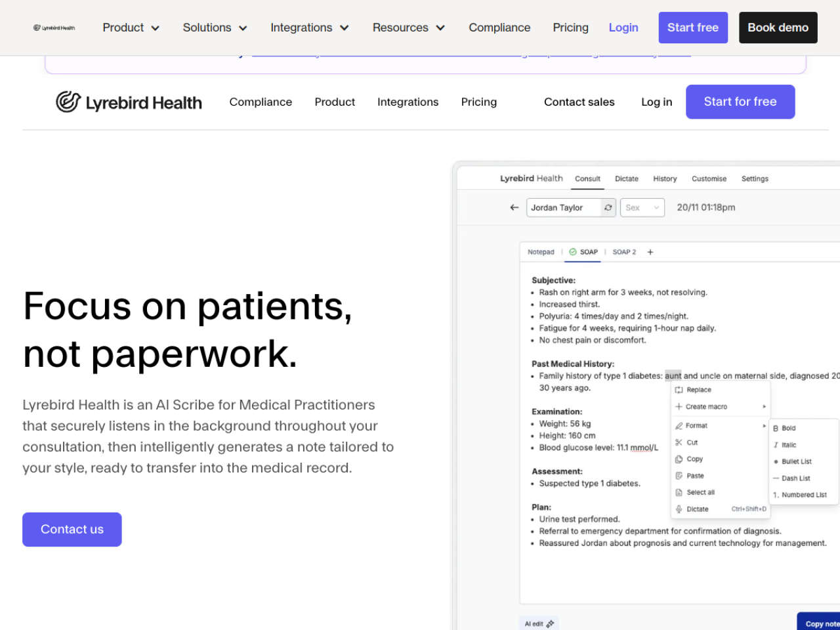Click the Log in link
This screenshot has width=840, height=630.
[x=657, y=102]
